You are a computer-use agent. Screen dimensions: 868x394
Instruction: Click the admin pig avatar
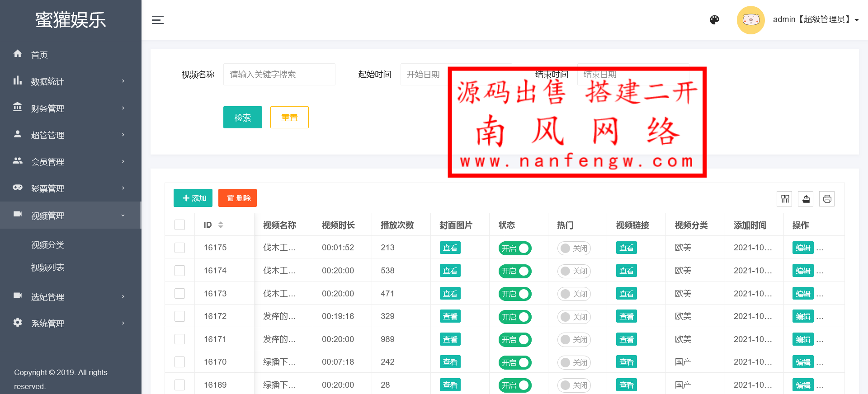click(x=750, y=20)
